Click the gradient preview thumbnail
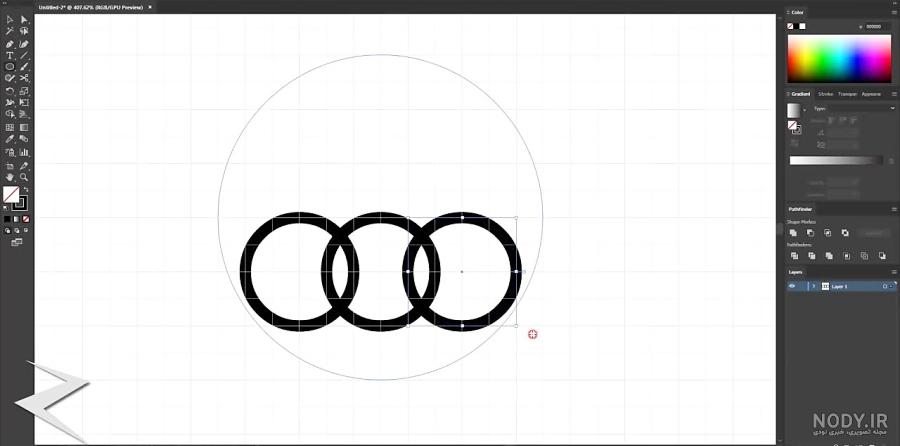This screenshot has width=900, height=446. point(794,110)
